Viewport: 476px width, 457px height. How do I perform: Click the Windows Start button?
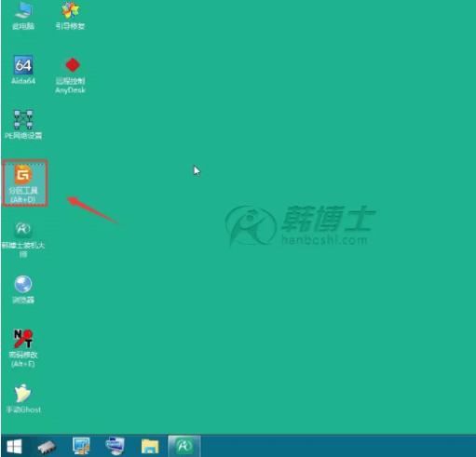(x=14, y=447)
